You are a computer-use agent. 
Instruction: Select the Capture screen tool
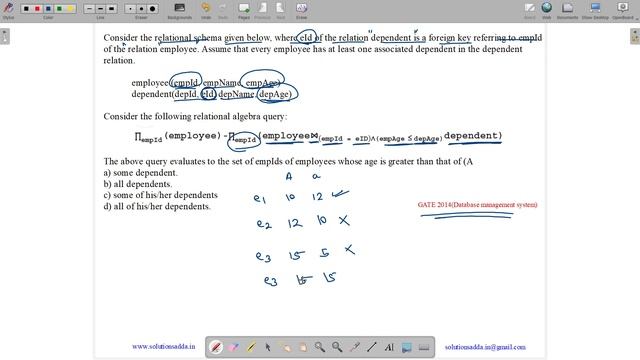[407, 347]
